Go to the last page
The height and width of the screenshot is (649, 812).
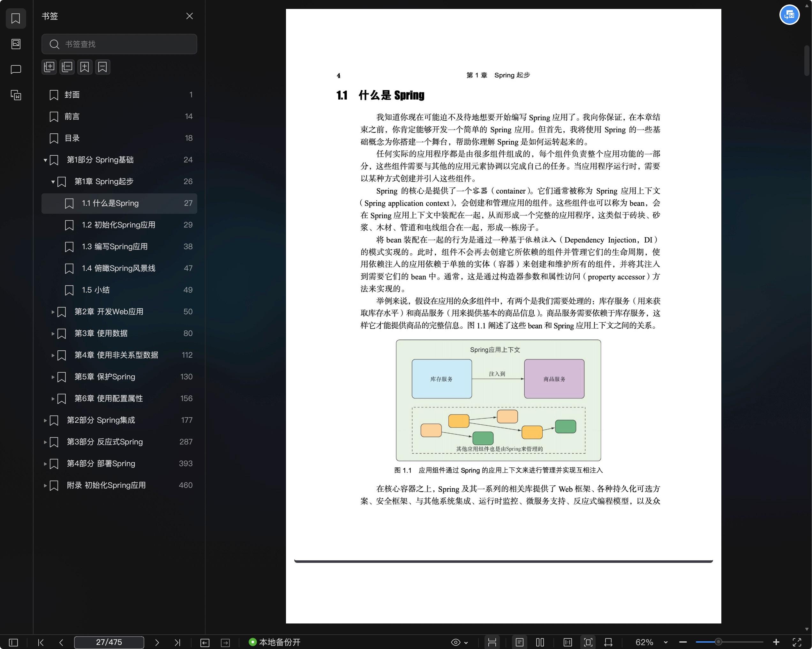(x=177, y=642)
